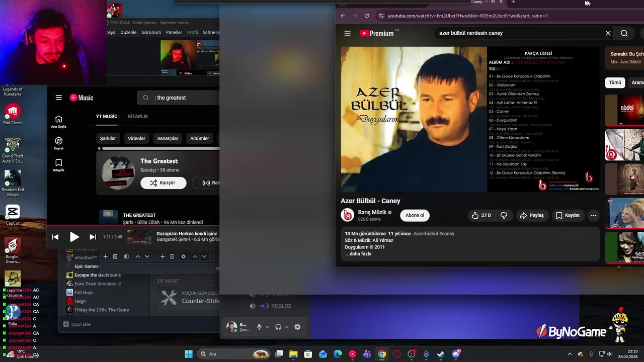644x362 pixels.
Task: Reload the YouTube page in Chrome
Action: 367,16
